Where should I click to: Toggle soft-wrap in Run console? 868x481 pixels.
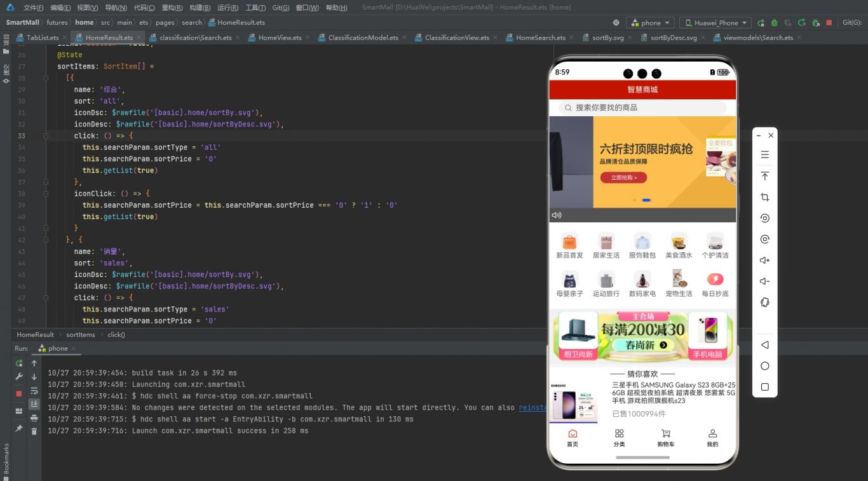click(34, 391)
